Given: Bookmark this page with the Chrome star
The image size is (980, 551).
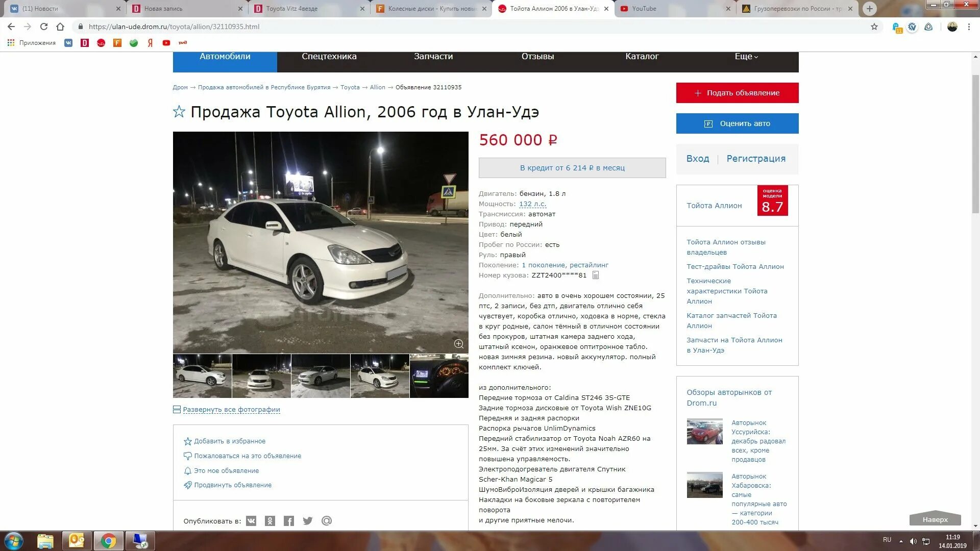Looking at the screenshot, I should tap(874, 27).
